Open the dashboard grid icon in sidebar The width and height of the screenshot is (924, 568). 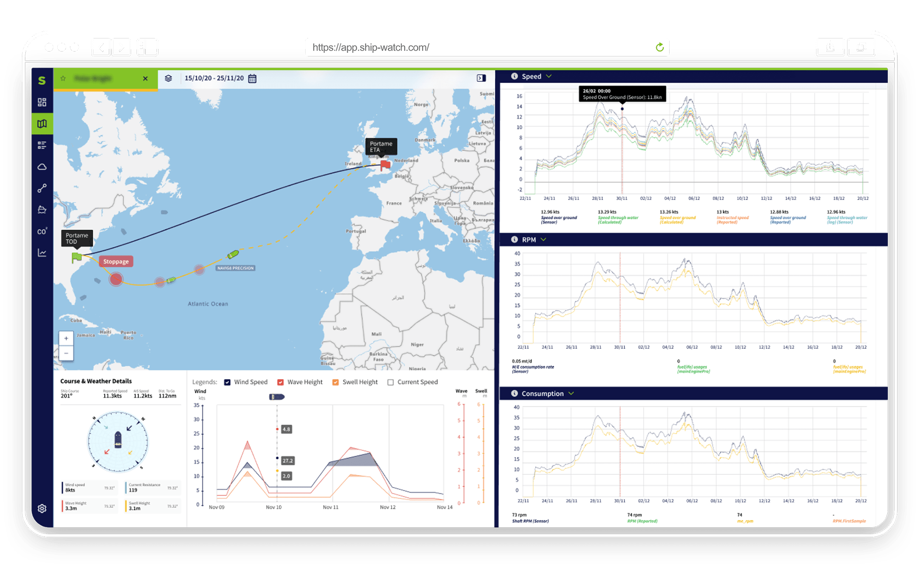point(42,102)
